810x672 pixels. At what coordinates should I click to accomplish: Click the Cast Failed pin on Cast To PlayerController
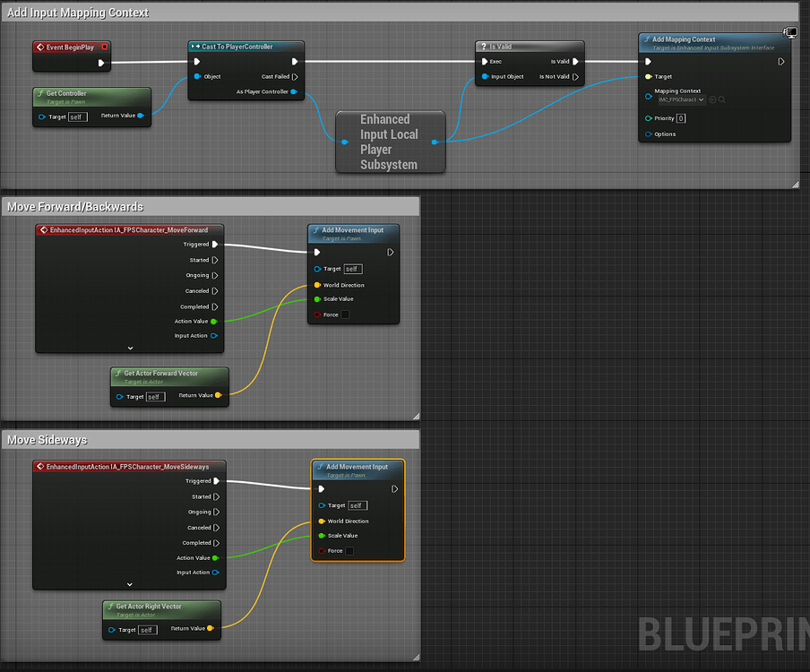[295, 77]
